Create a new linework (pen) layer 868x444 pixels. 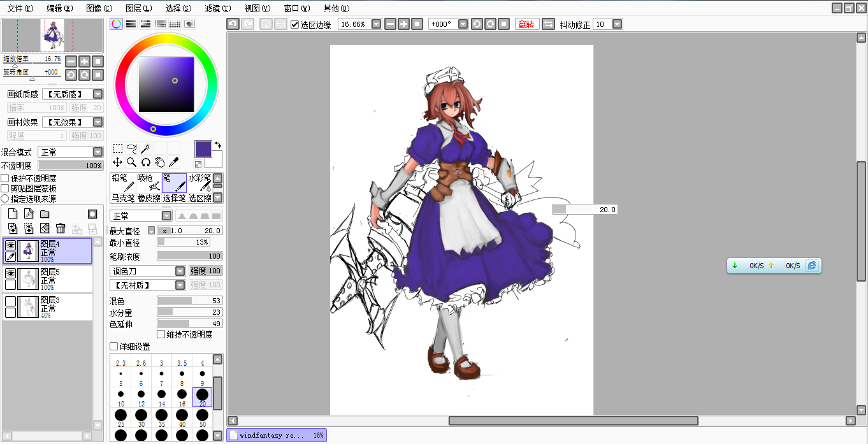pos(29,214)
